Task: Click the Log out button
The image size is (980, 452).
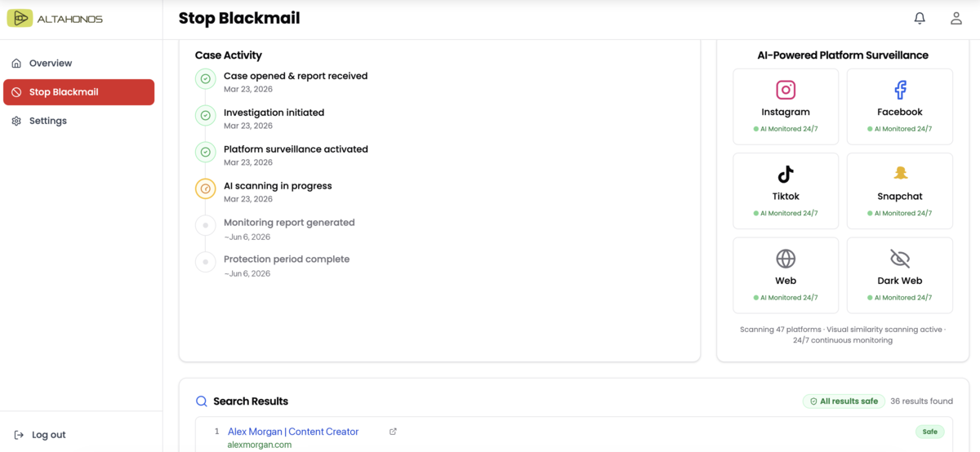Action: (x=40, y=435)
